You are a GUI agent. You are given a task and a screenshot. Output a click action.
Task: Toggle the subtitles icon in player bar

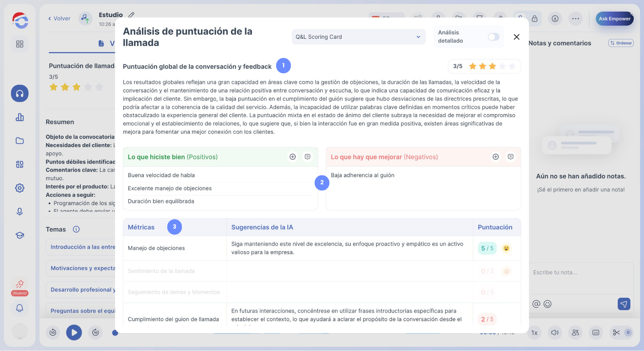pyautogui.click(x=596, y=333)
